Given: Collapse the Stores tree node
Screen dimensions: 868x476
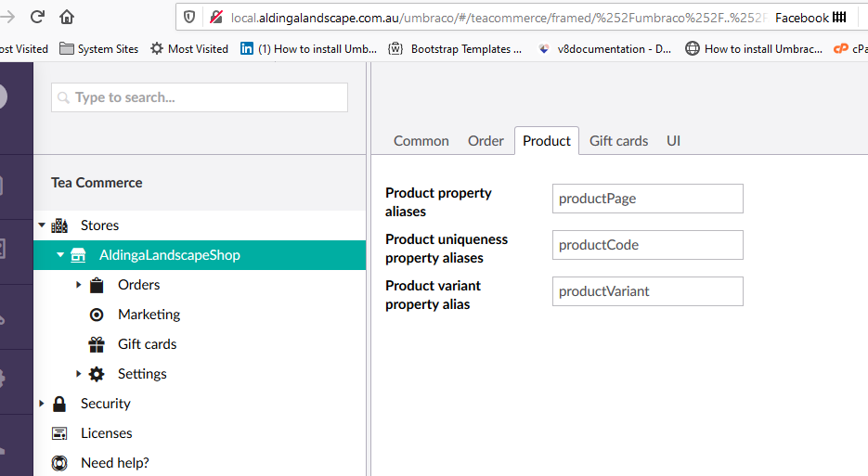Looking at the screenshot, I should coord(42,225).
